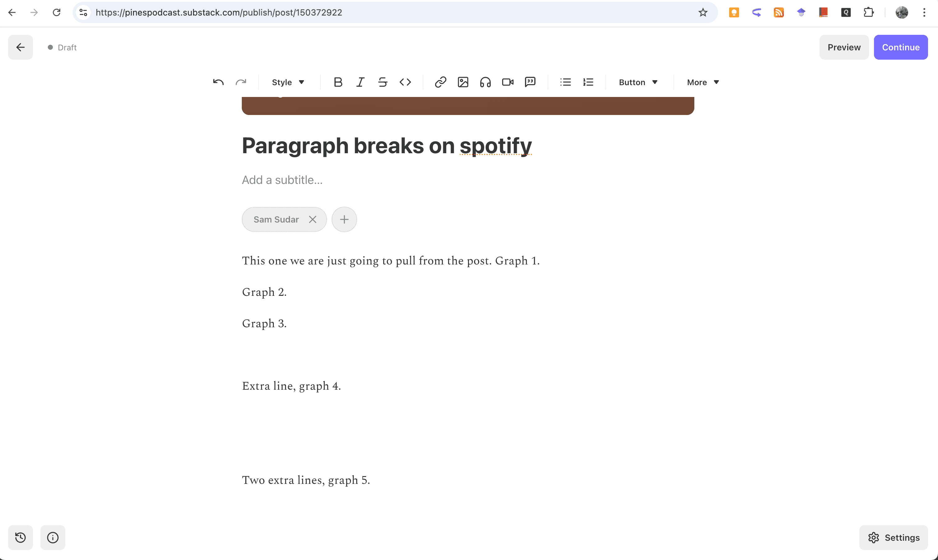Insert an image into post
The image size is (938, 560).
[463, 82]
